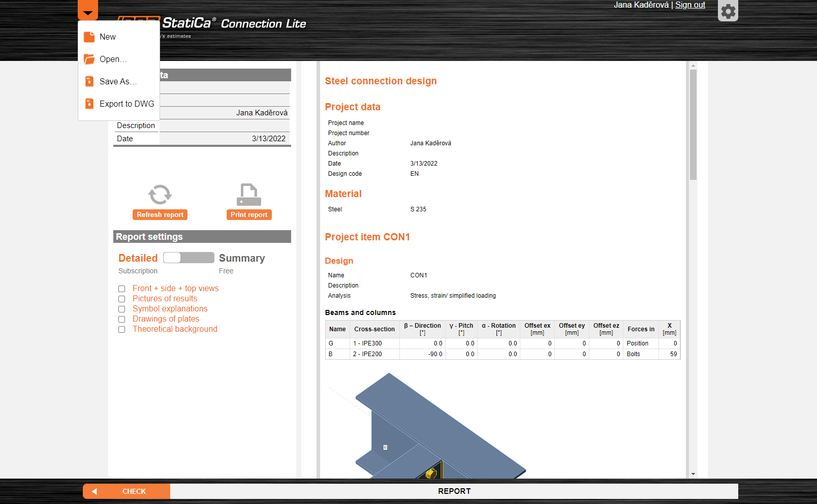Screen dimensions: 817x504
Task: Click the Description input field
Action: click(225, 125)
